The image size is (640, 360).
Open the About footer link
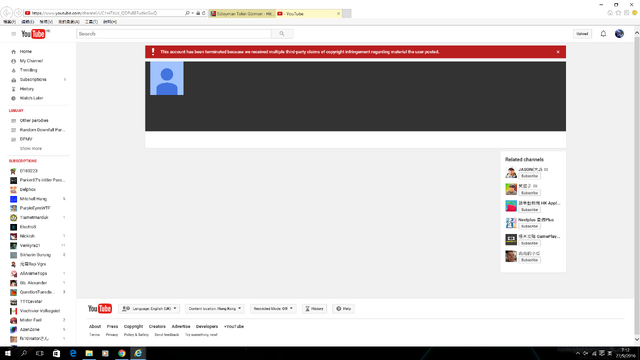coord(95,327)
